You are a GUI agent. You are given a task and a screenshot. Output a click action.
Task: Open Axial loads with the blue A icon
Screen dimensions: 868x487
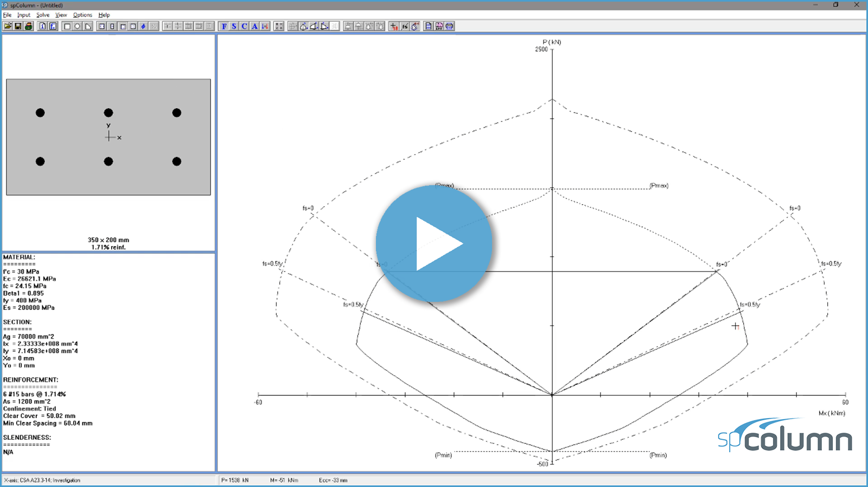pos(254,26)
